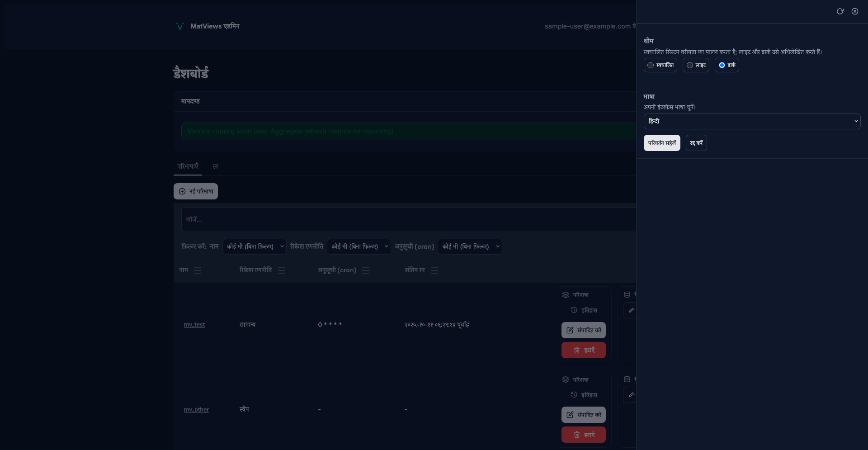
Task: Click the refresh icon in settings panel
Action: (840, 11)
